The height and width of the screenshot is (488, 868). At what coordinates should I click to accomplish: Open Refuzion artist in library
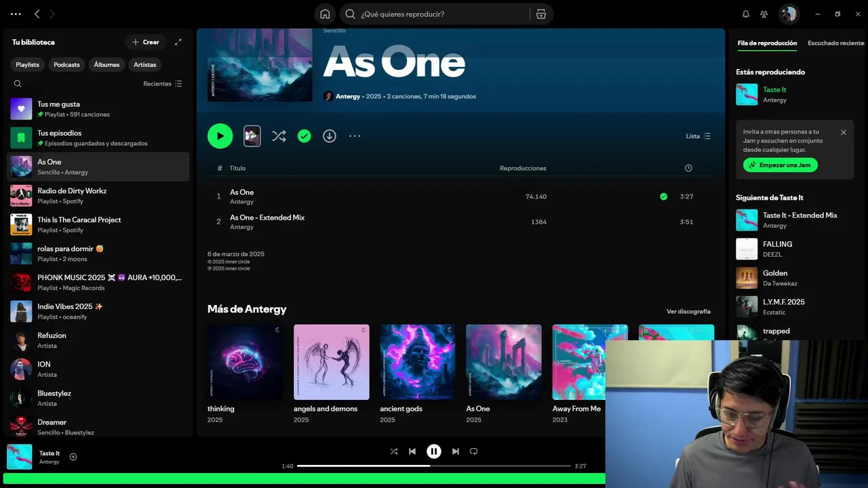click(x=98, y=340)
